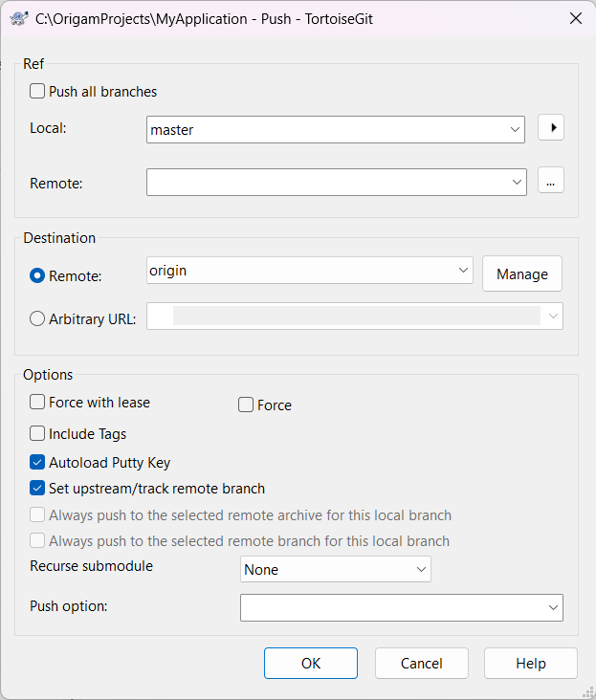Open Help for the Push dialog

click(530, 663)
